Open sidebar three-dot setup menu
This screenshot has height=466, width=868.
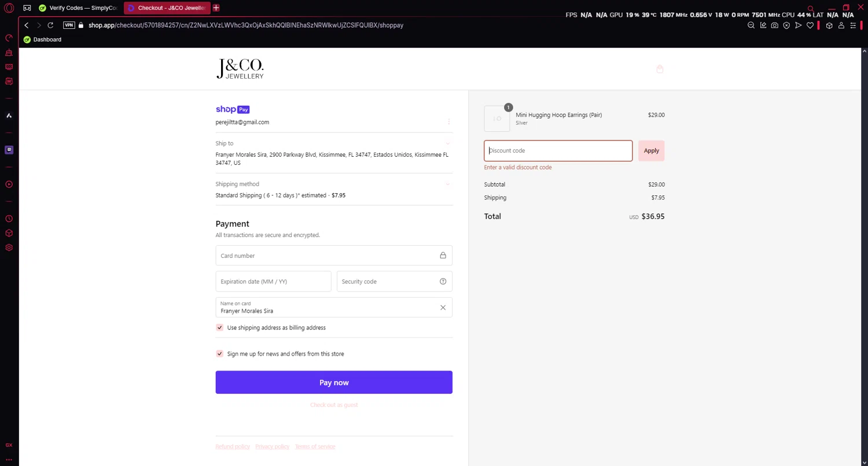point(9,460)
